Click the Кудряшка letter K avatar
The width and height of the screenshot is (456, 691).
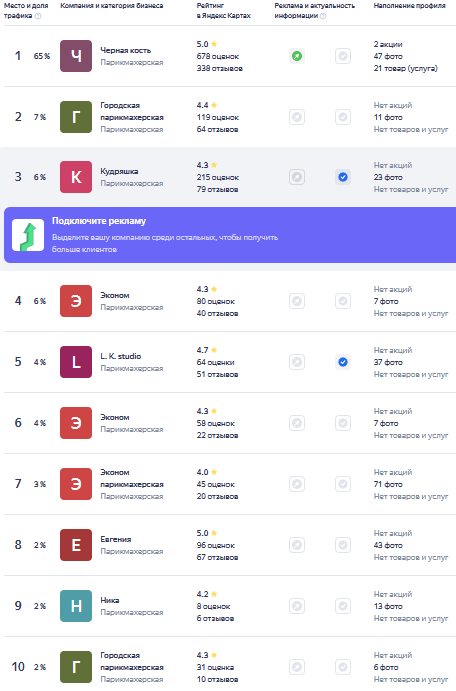pos(76,177)
